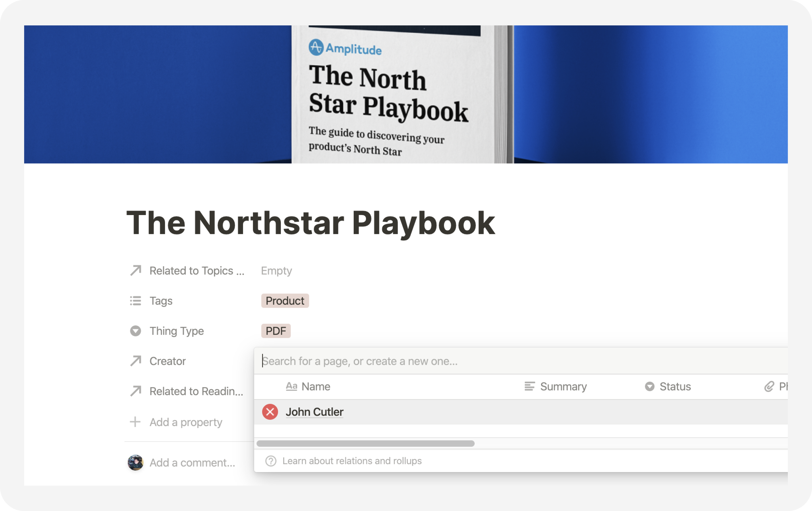Open the Related to Topics property label

pyautogui.click(x=197, y=271)
